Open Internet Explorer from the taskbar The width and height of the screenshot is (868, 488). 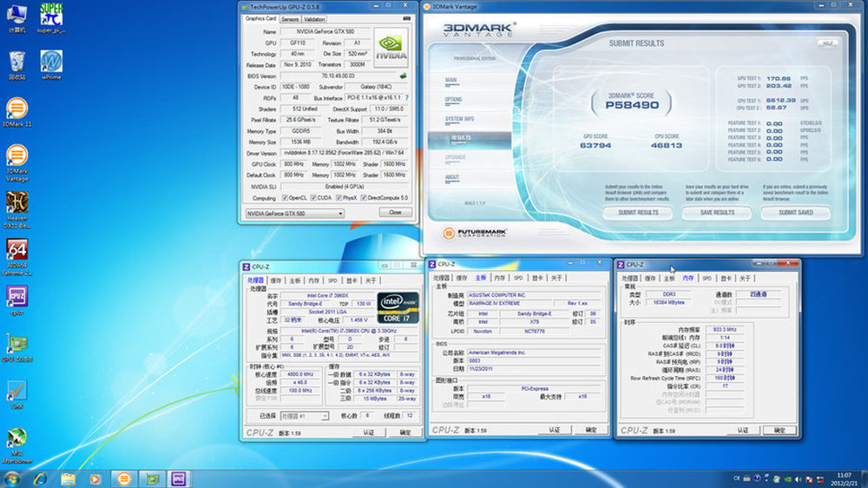[41, 479]
